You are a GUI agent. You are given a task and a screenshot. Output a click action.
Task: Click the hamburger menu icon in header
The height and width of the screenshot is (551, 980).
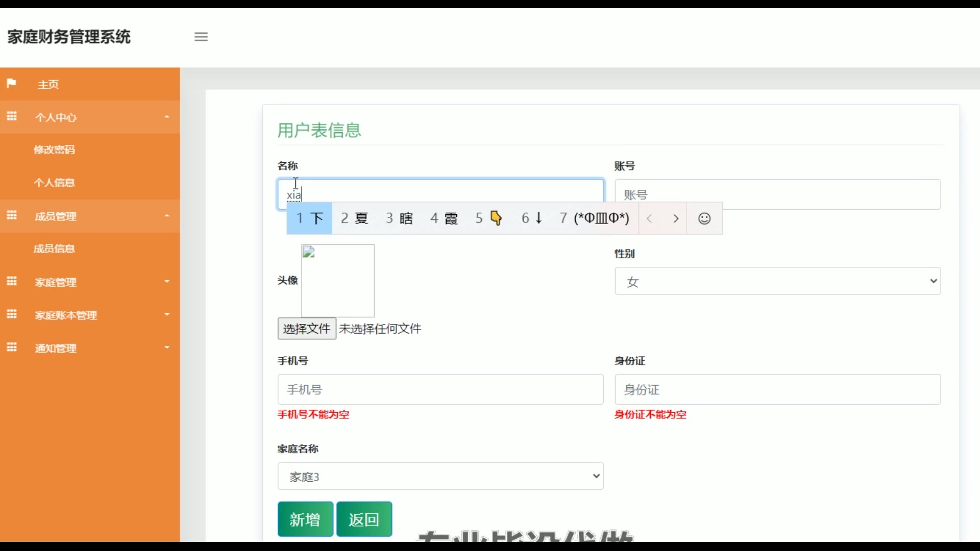(x=201, y=37)
